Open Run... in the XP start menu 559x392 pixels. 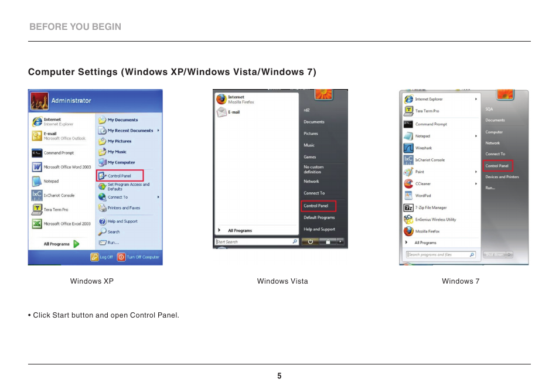point(109,243)
